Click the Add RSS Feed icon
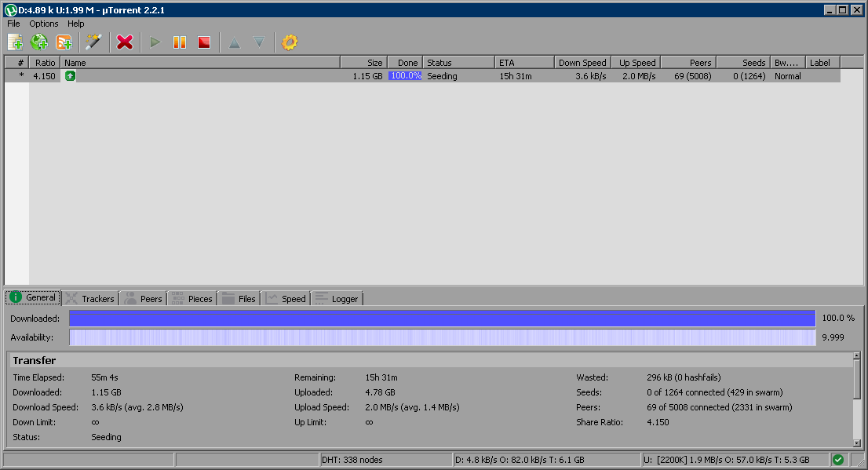Image resolution: width=868 pixels, height=470 pixels. [64, 42]
